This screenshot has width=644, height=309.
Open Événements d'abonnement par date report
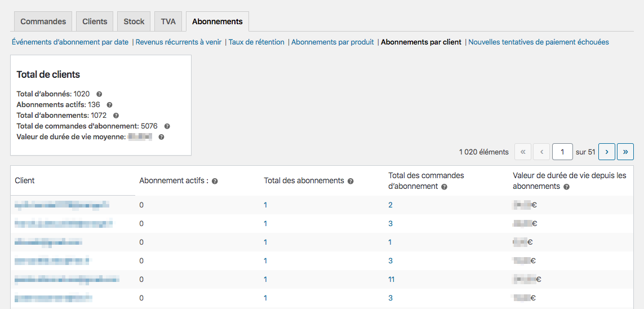(70, 42)
